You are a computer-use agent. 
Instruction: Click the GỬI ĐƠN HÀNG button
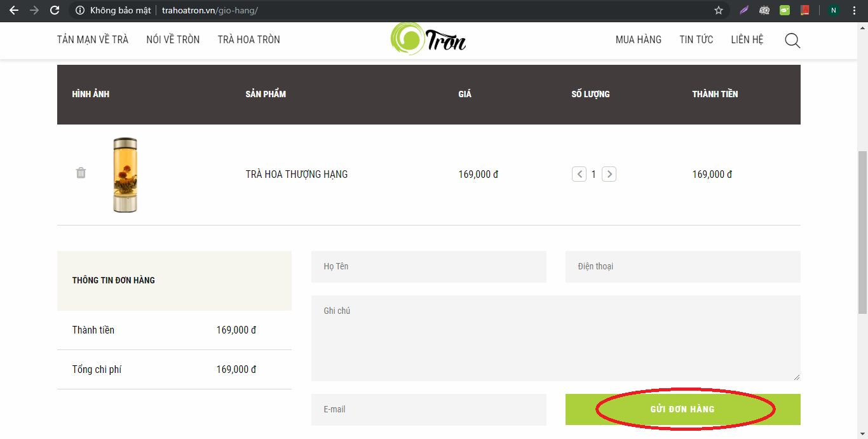(682, 409)
